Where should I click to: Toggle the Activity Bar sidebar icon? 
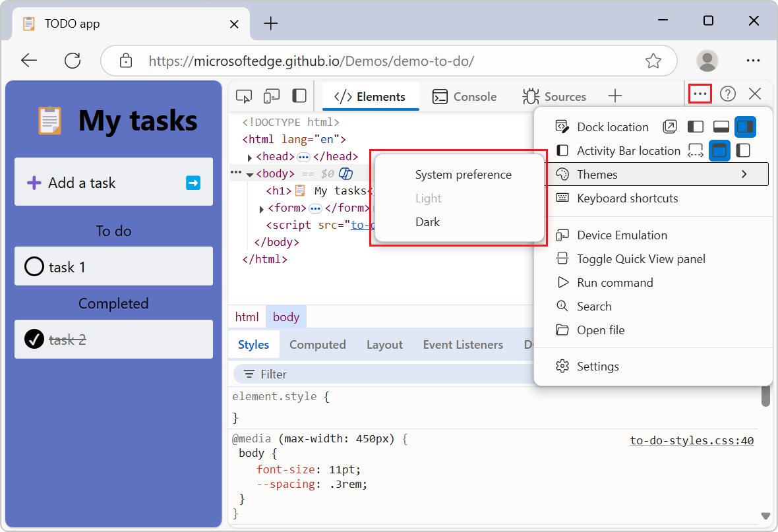coord(299,96)
